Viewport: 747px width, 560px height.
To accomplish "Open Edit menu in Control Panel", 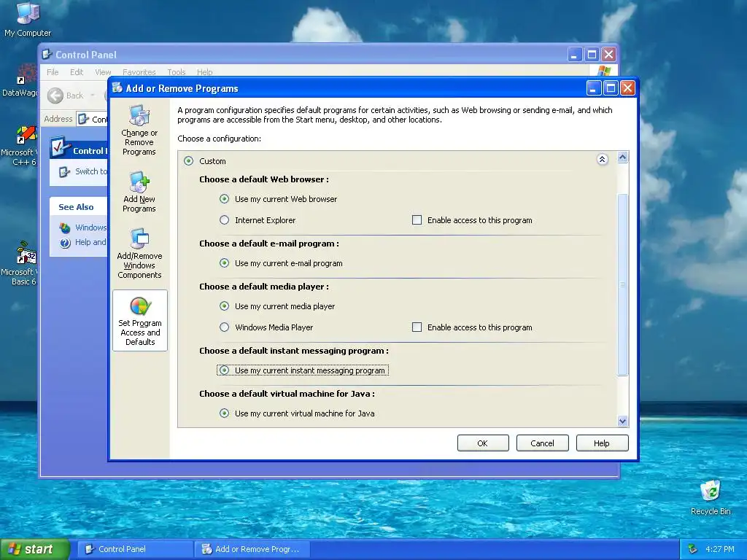I will click(x=76, y=72).
